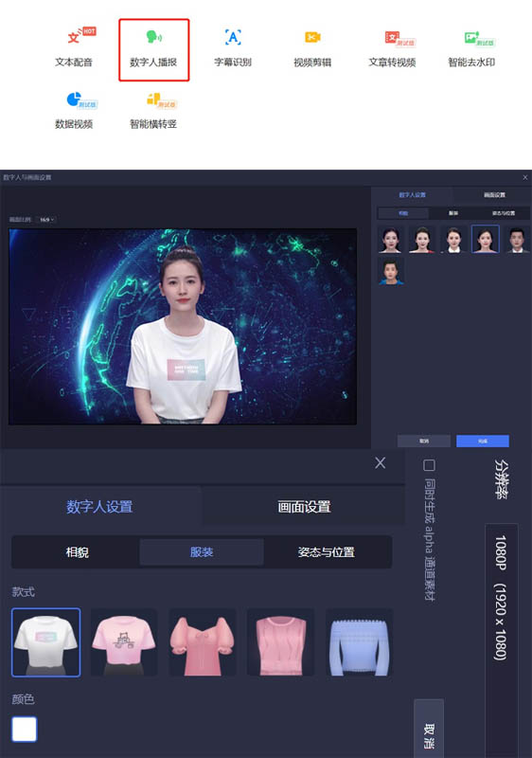Switch to 数字人设置 tab in the small dialog
This screenshot has height=758, width=532.
point(412,195)
